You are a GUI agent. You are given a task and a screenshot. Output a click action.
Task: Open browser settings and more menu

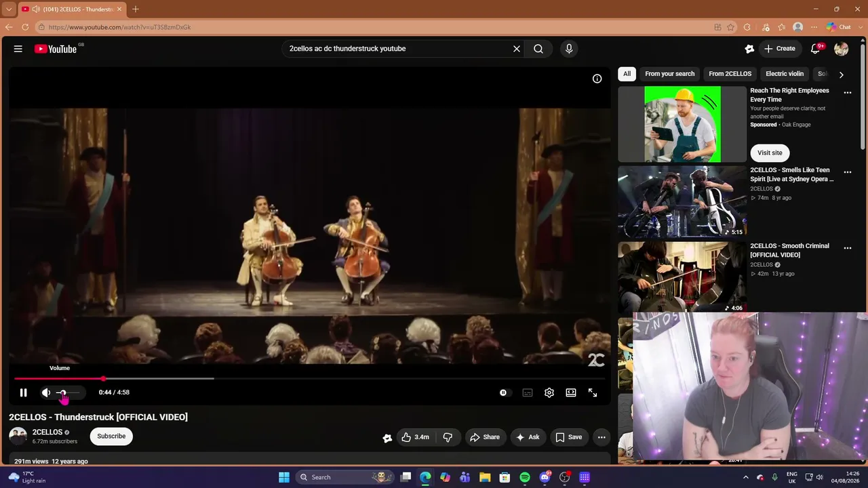coord(814,27)
